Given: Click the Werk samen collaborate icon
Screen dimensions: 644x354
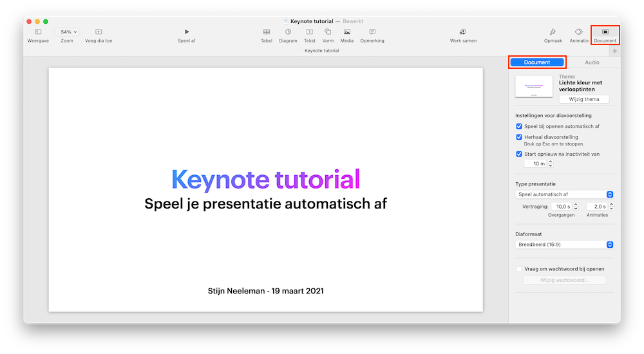Looking at the screenshot, I should 463,32.
